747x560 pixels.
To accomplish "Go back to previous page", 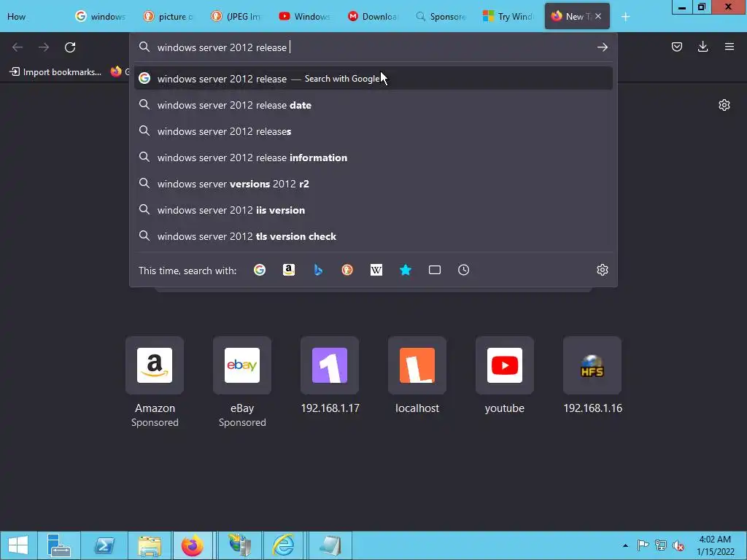I will pos(18,47).
